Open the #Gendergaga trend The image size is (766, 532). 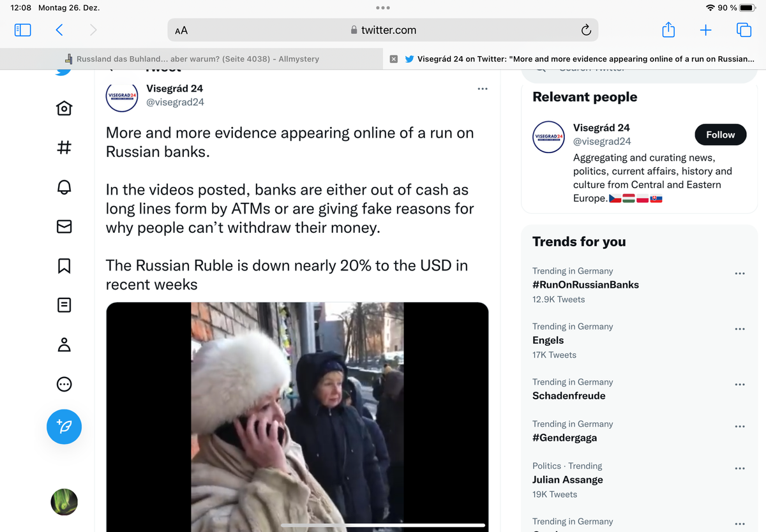coord(565,438)
